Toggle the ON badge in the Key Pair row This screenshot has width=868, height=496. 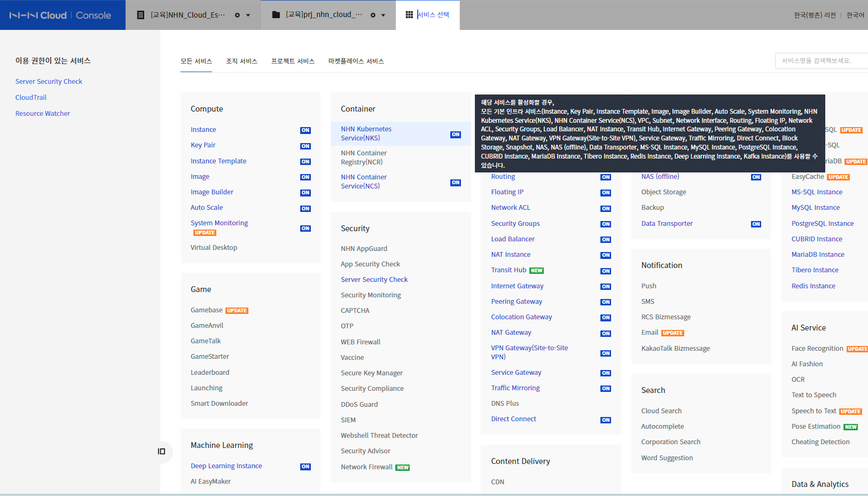click(x=306, y=146)
